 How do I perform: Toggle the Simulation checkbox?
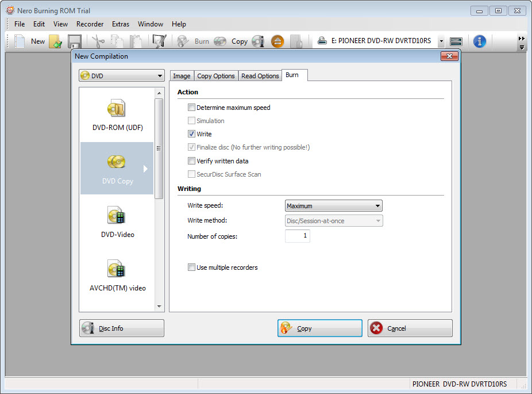click(x=192, y=121)
